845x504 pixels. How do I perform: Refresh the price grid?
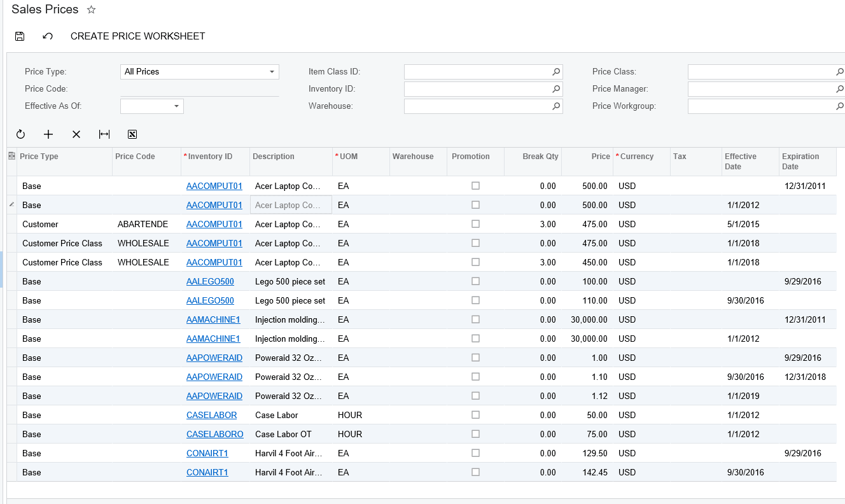20,134
